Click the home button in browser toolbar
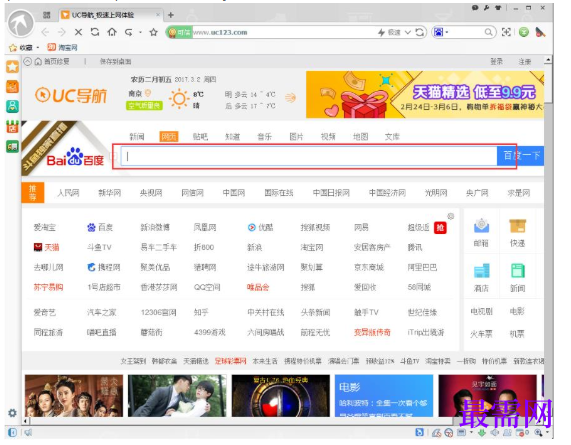571x445 pixels. (112, 32)
